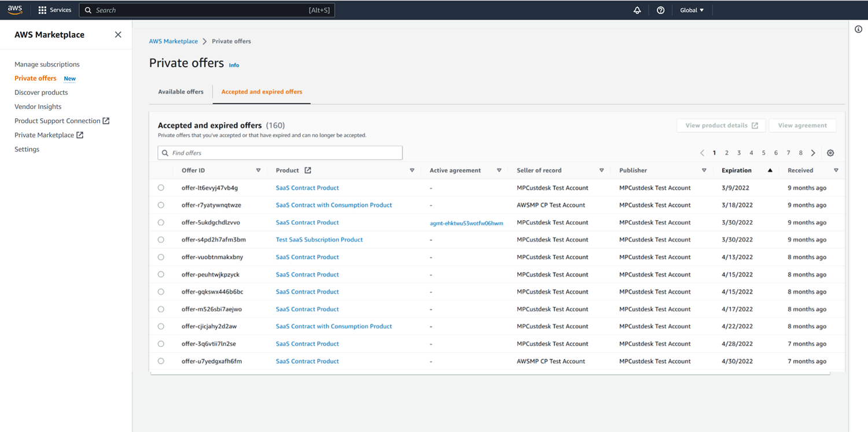Click the Services menu label
Screen dimensions: 868x432
60,10
